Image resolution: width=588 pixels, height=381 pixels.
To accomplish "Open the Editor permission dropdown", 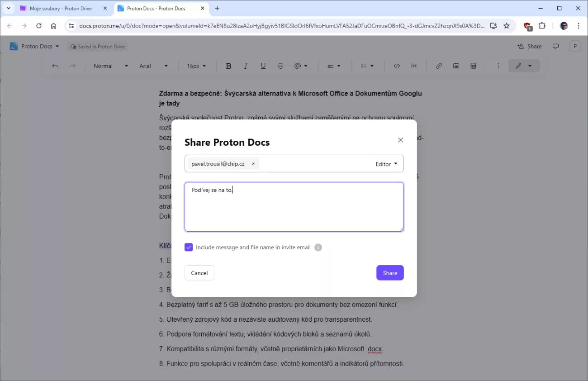I will [x=386, y=164].
